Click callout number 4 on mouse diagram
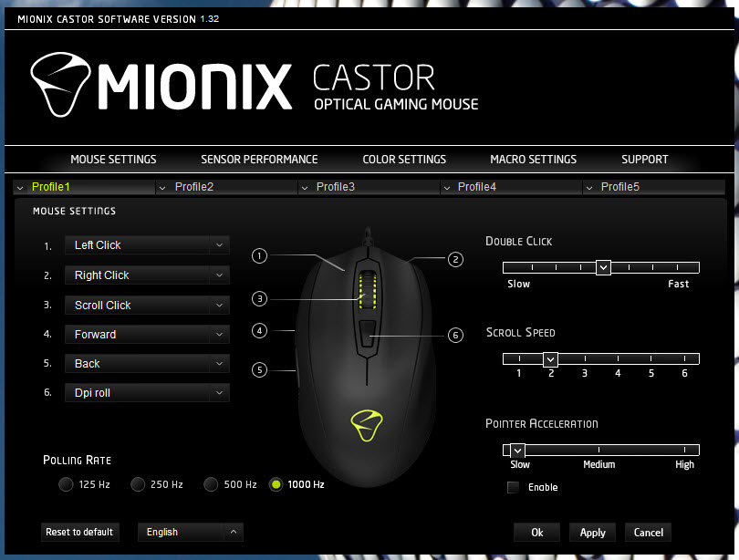 (259, 331)
